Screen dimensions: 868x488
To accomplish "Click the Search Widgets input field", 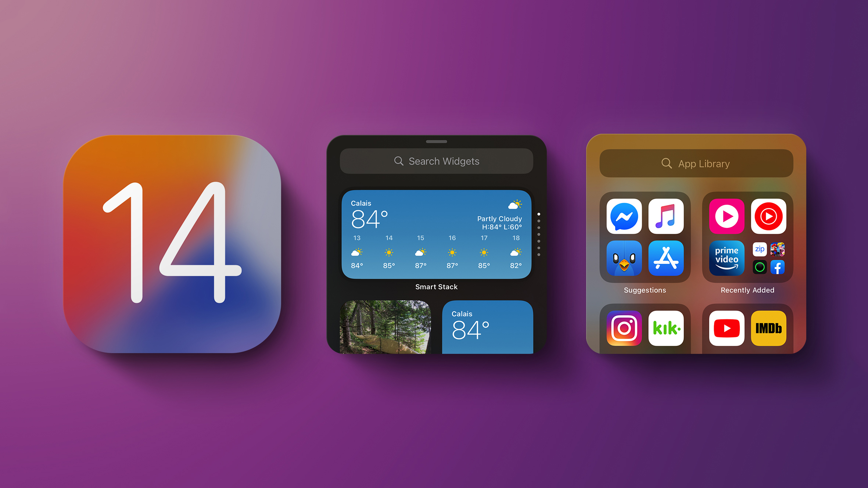I will 435,161.
